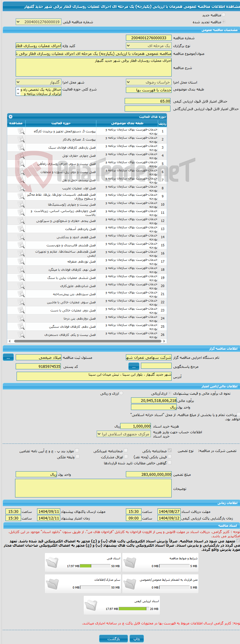
Task: Click the مهلت دریافت اسناد date field
Action: (x=169, y=511)
